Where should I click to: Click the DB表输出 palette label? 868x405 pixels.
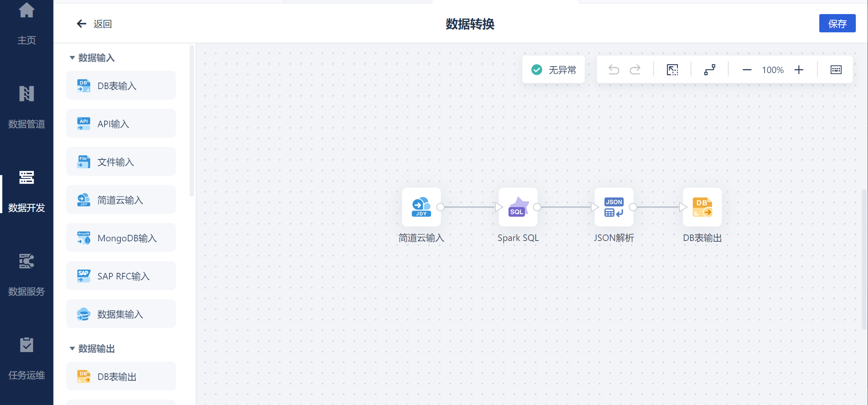coord(117,377)
